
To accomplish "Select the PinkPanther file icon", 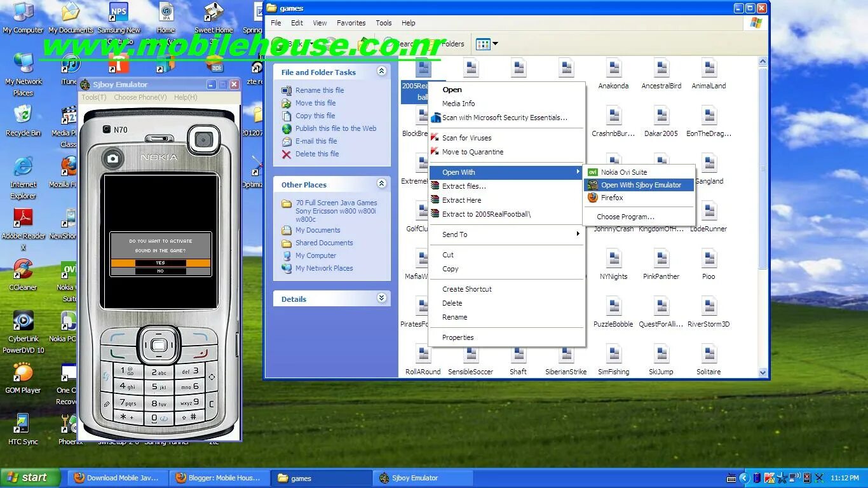I will [x=661, y=259].
